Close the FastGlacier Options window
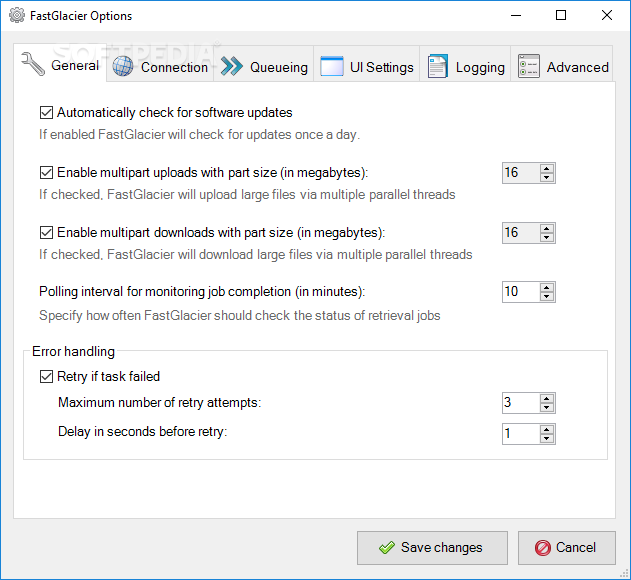Image resolution: width=631 pixels, height=580 pixels. pyautogui.click(x=607, y=15)
